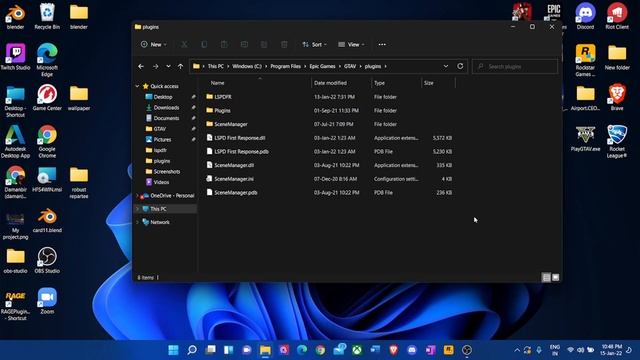640x360 pixels.
Task: Open taskbar Search icon
Action: tap(192, 350)
